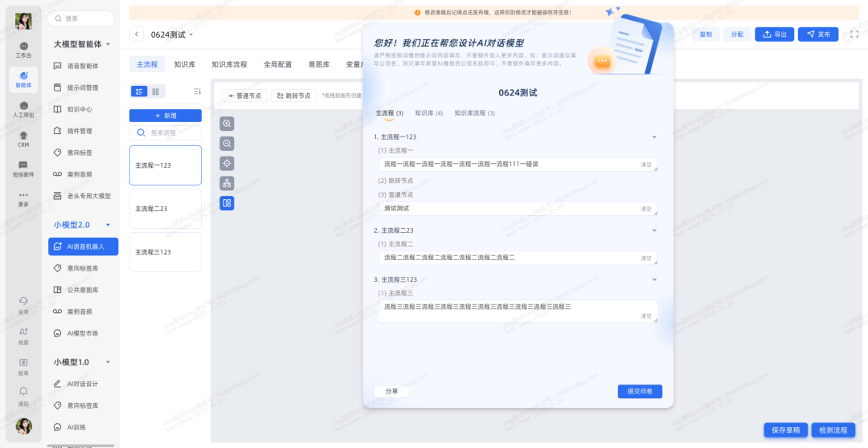Click the 搜索流程 search field

(169, 132)
